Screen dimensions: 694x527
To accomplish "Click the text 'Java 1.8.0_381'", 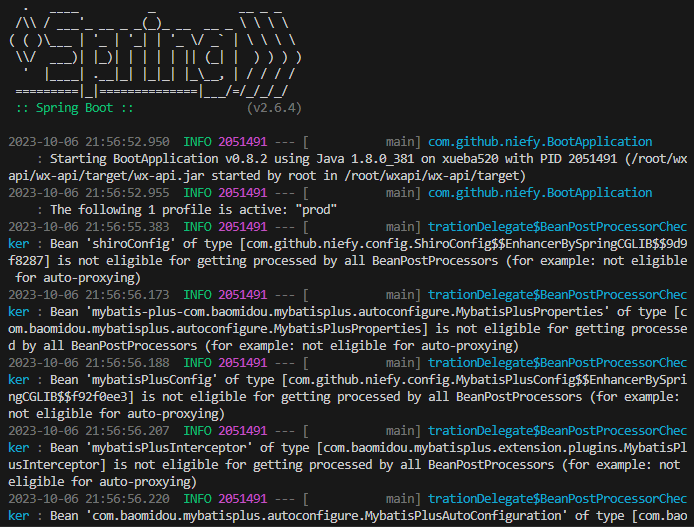I will (365, 159).
